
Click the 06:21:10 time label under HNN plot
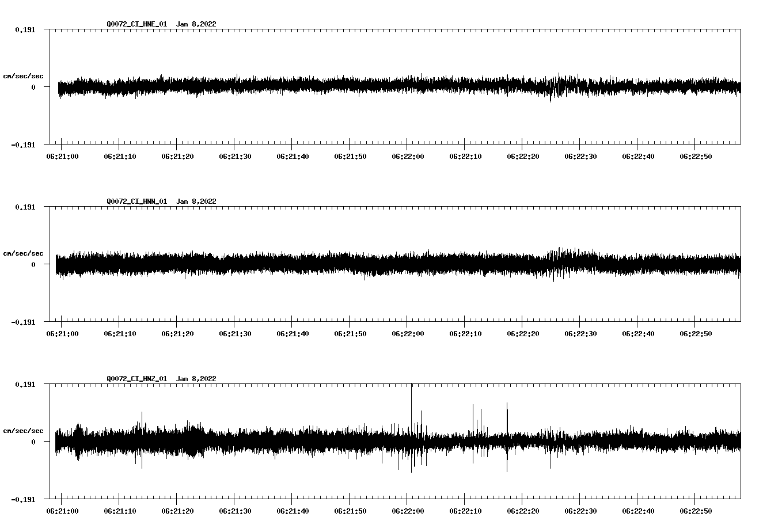click(120, 334)
